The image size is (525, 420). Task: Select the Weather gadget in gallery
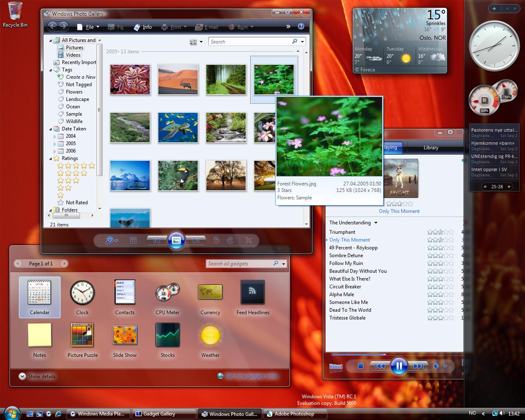pyautogui.click(x=210, y=340)
